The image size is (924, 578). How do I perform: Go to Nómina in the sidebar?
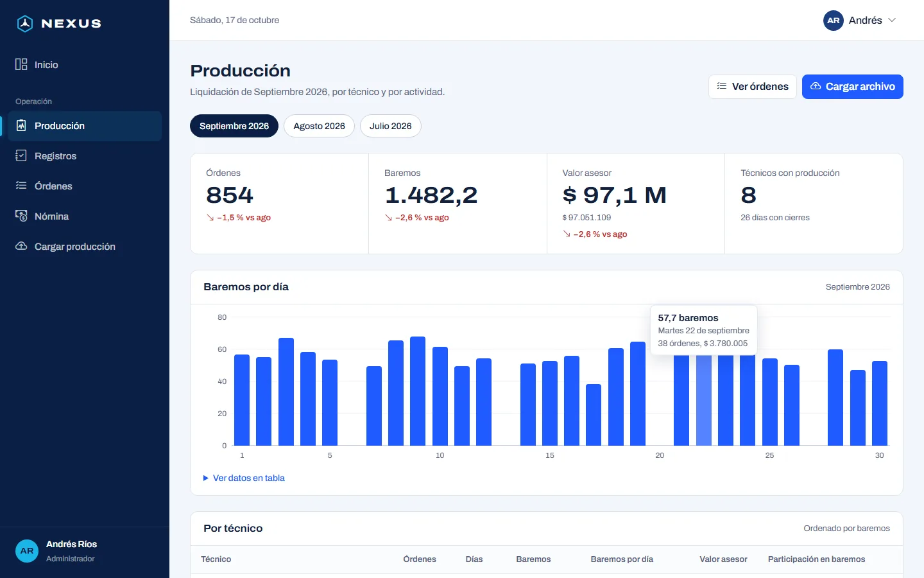click(x=85, y=216)
